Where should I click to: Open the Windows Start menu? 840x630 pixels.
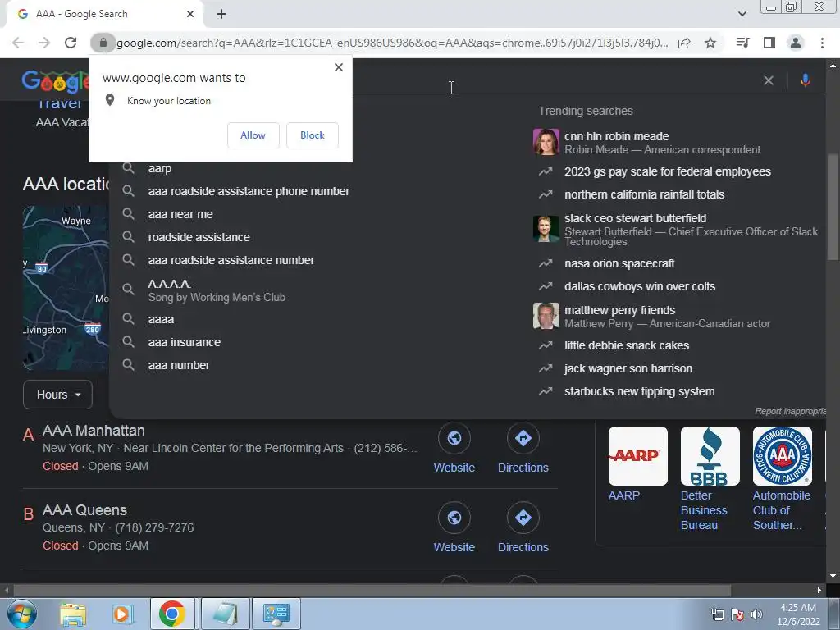pos(21,614)
